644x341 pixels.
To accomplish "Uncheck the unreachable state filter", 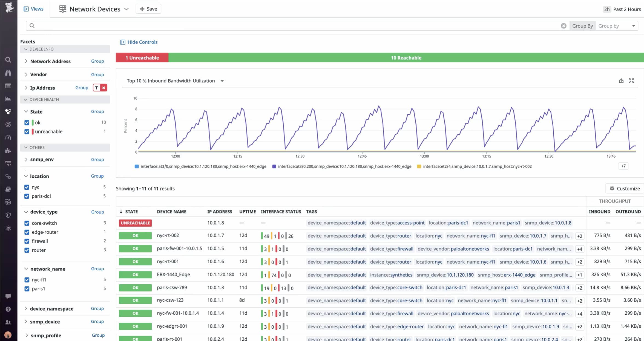I will pos(27,132).
